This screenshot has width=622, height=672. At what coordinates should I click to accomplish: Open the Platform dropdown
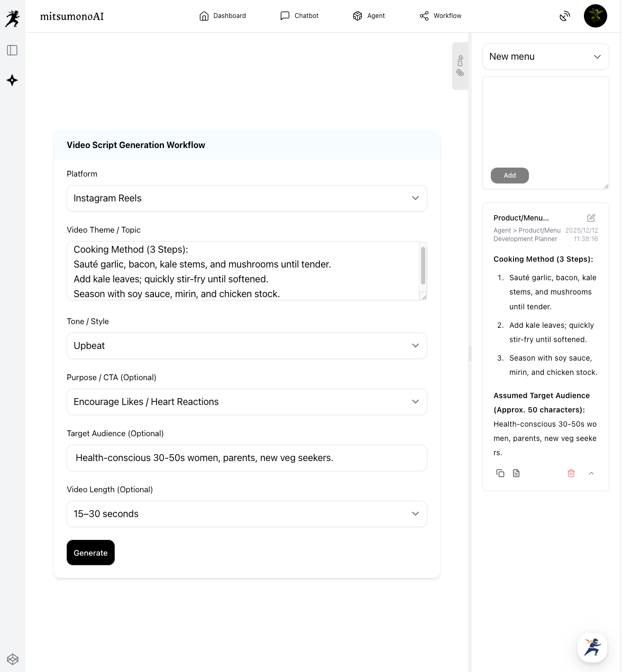click(247, 198)
